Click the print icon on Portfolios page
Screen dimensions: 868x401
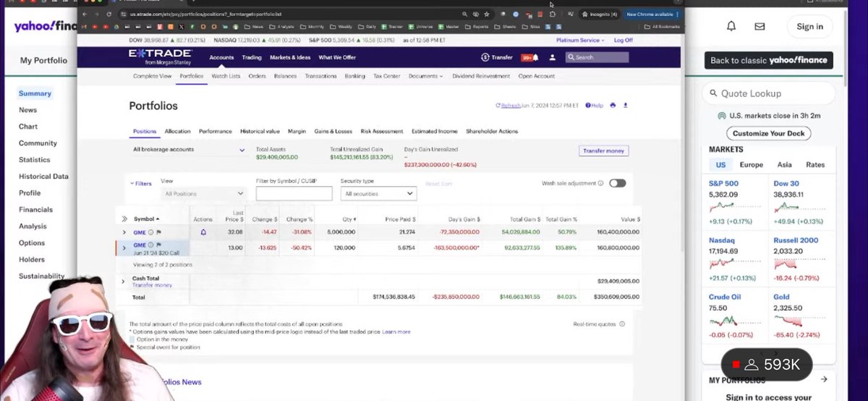tap(613, 106)
